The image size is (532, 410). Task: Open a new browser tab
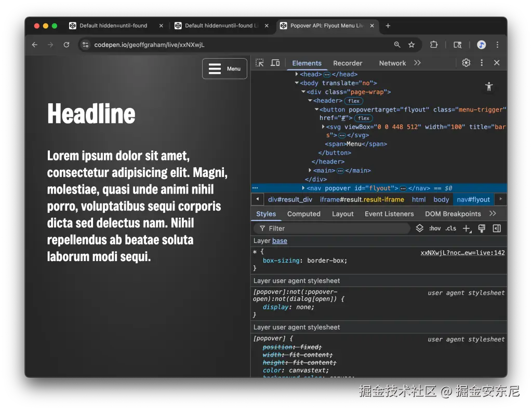(388, 26)
